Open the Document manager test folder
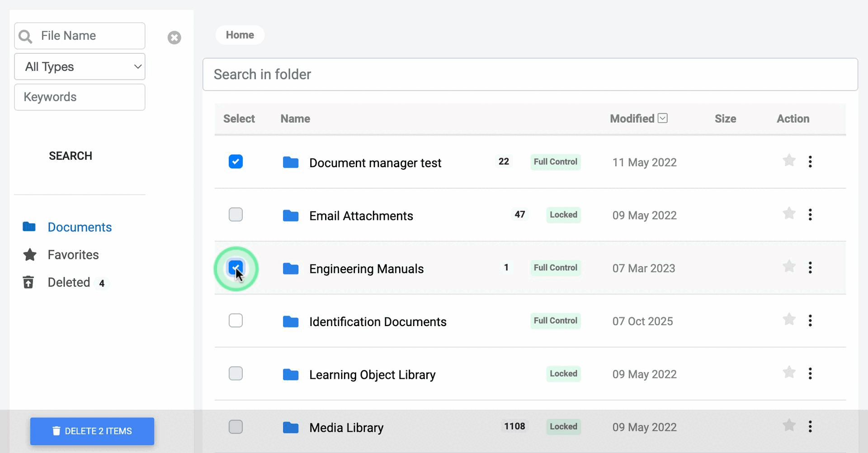 (x=375, y=163)
